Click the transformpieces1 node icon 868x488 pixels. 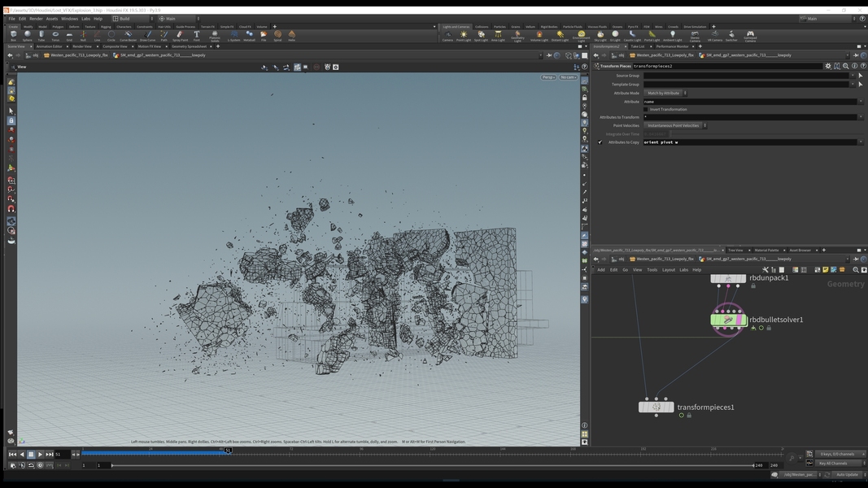tap(656, 407)
